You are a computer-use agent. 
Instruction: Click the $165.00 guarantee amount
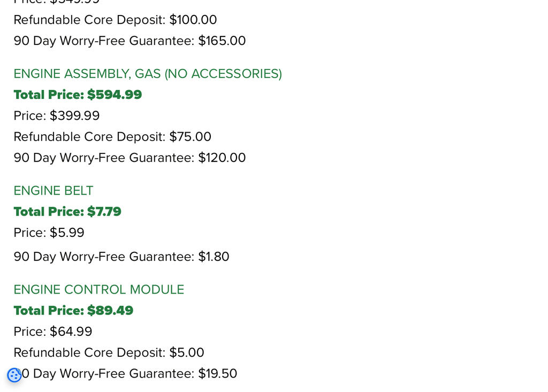[222, 41]
